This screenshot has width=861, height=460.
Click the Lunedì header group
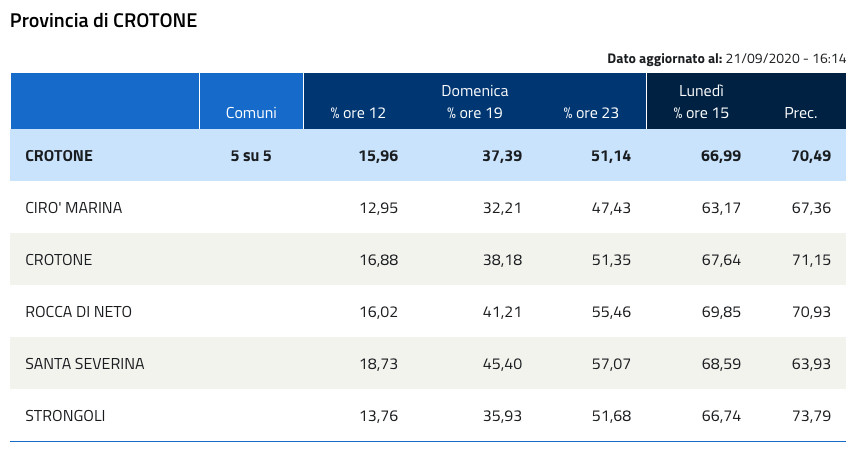click(x=701, y=90)
